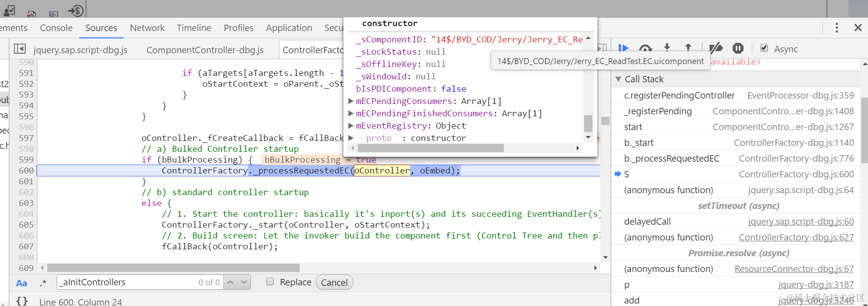The width and height of the screenshot is (868, 306).
Task: Select start call frame at line 1267
Action: pos(737,127)
